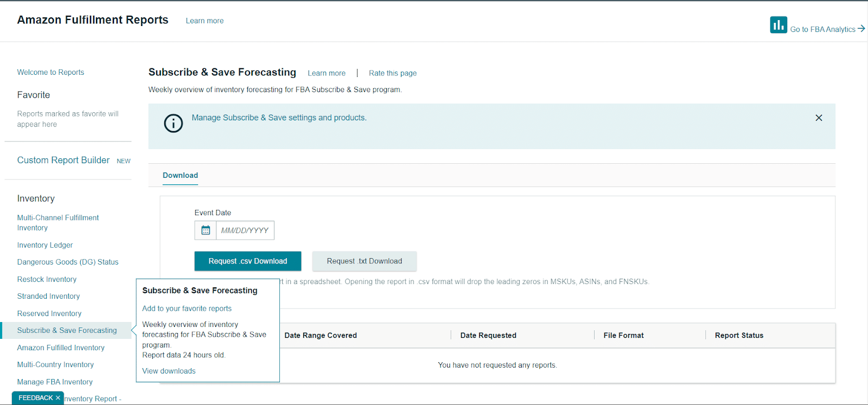Image resolution: width=868 pixels, height=405 pixels.
Task: Open the Inventory Ledger report
Action: (x=45, y=245)
